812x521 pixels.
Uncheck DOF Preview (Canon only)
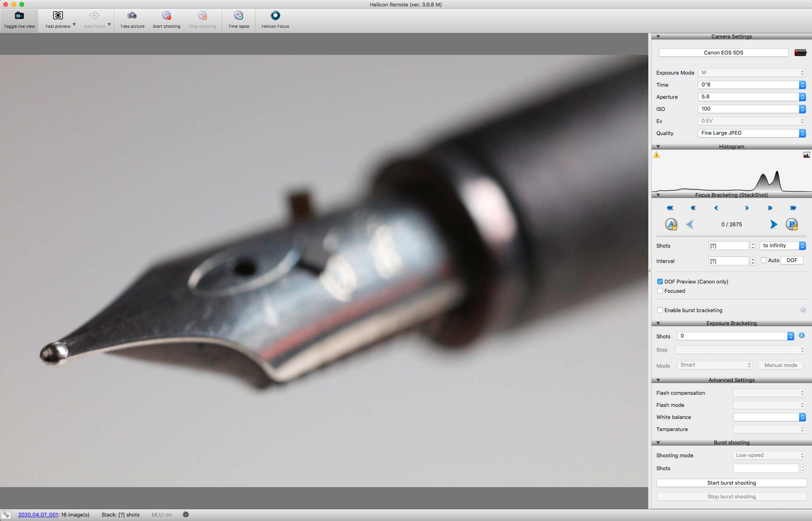[660, 281]
